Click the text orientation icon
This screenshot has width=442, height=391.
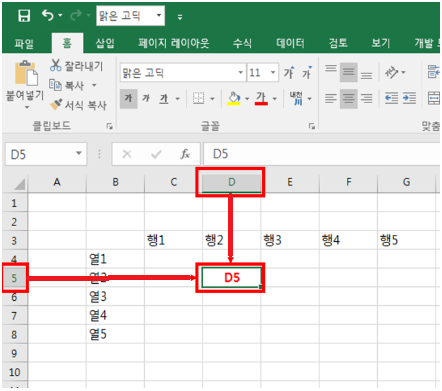[392, 72]
